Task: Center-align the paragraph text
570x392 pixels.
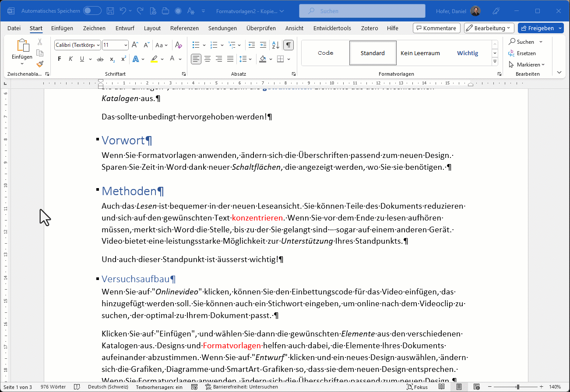Action: click(208, 59)
